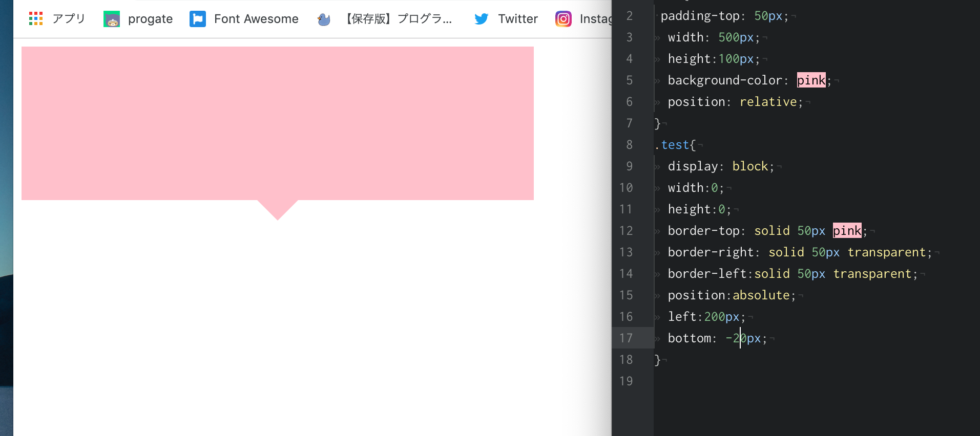Image resolution: width=980 pixels, height=436 pixels.
Task: Click the pink rectangle in the browser page
Action: pos(278,123)
